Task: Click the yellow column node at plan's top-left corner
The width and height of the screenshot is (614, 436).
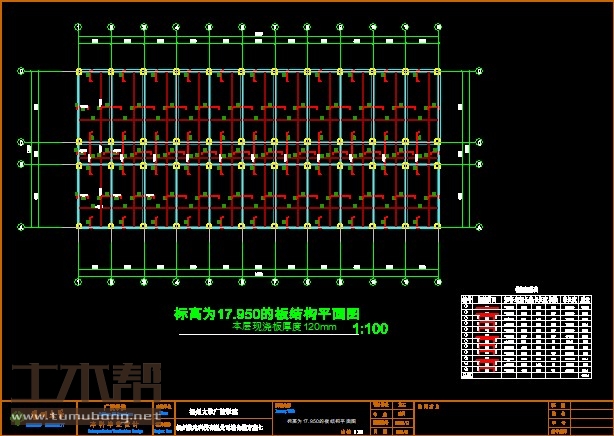Action: coord(80,71)
